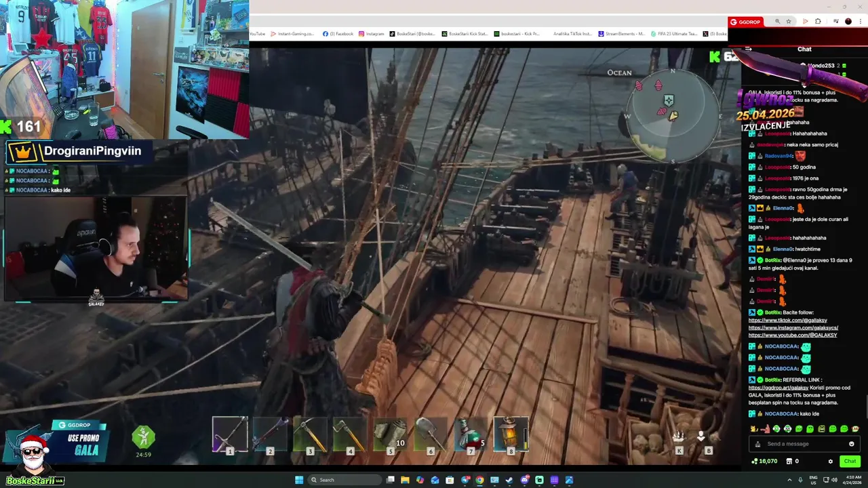Open the youtube.com/@GALAKSY link in chat
The width and height of the screenshot is (868, 488).
point(793,335)
